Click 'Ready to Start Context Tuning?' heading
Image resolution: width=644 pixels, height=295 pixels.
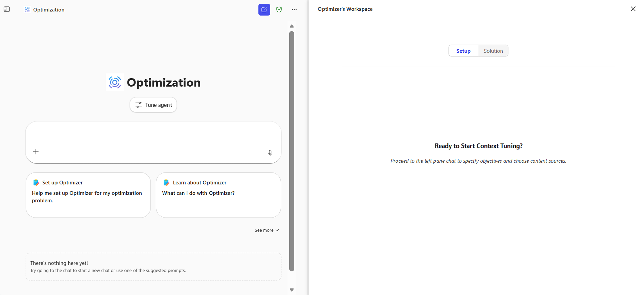(479, 146)
